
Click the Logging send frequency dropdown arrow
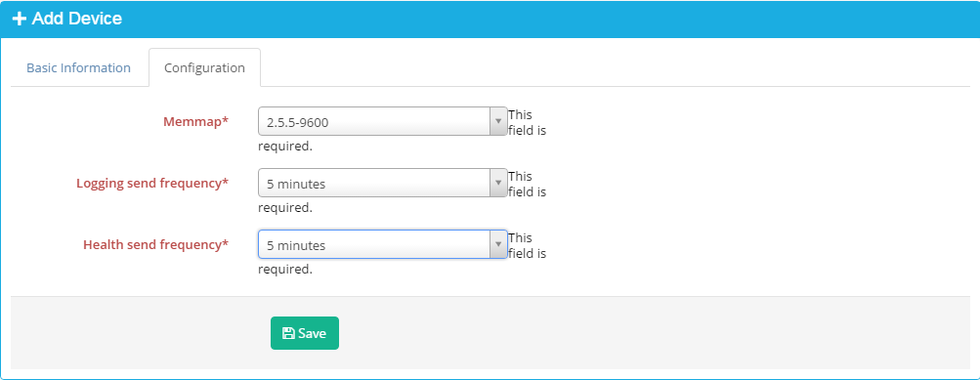click(x=498, y=183)
